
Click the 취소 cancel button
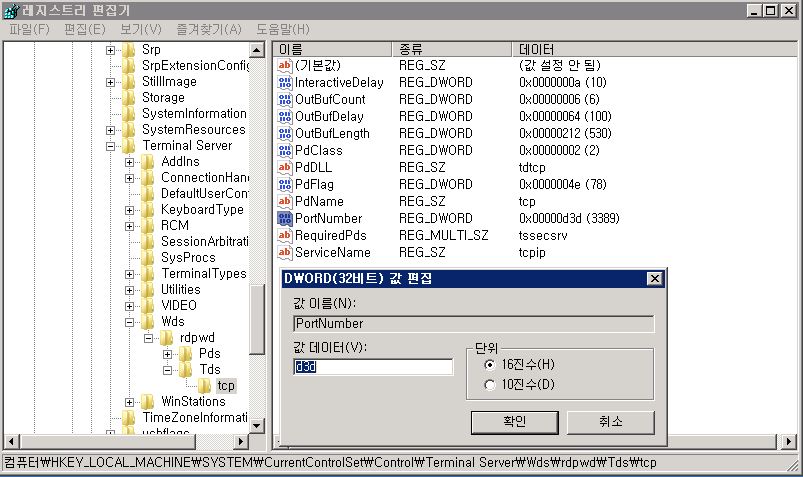(x=610, y=422)
